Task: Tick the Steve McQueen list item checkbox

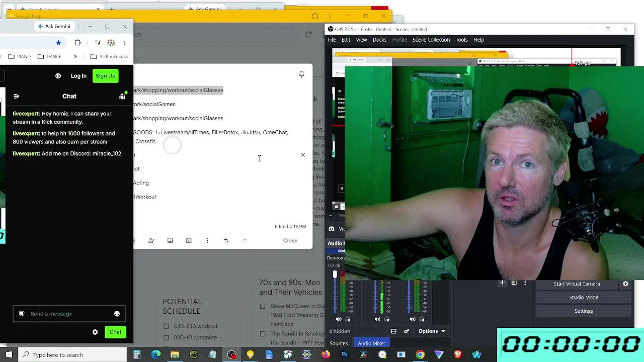Action: click(x=263, y=306)
